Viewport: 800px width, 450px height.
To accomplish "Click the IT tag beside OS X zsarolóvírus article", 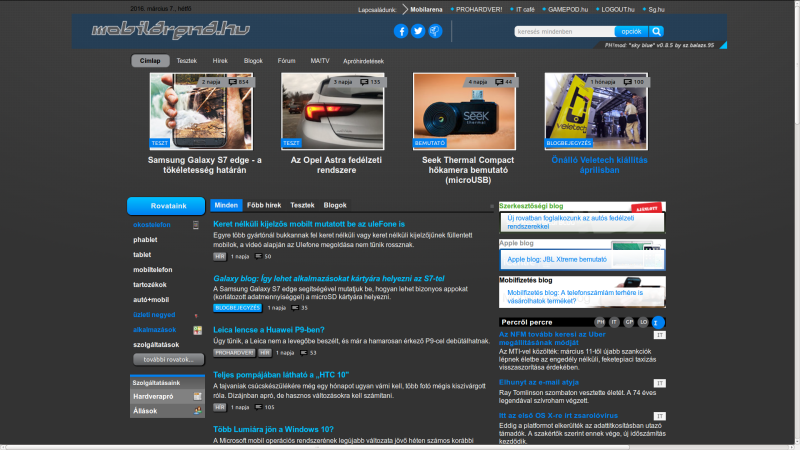I will (x=660, y=416).
